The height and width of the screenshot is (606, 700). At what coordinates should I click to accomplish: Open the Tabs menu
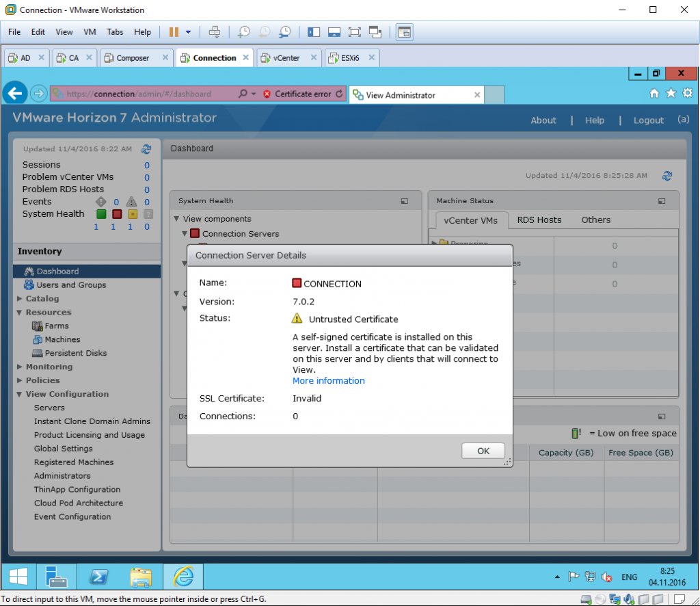click(x=115, y=31)
